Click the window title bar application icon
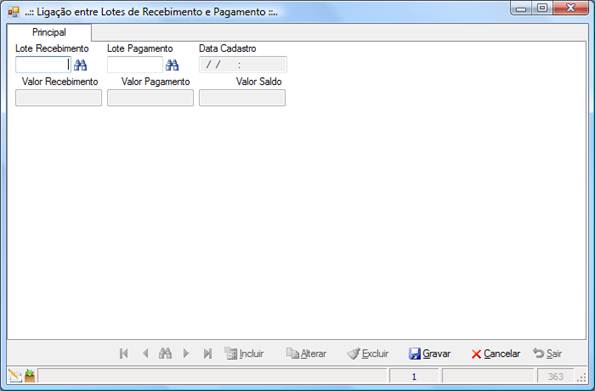The image size is (595, 391). click(13, 12)
